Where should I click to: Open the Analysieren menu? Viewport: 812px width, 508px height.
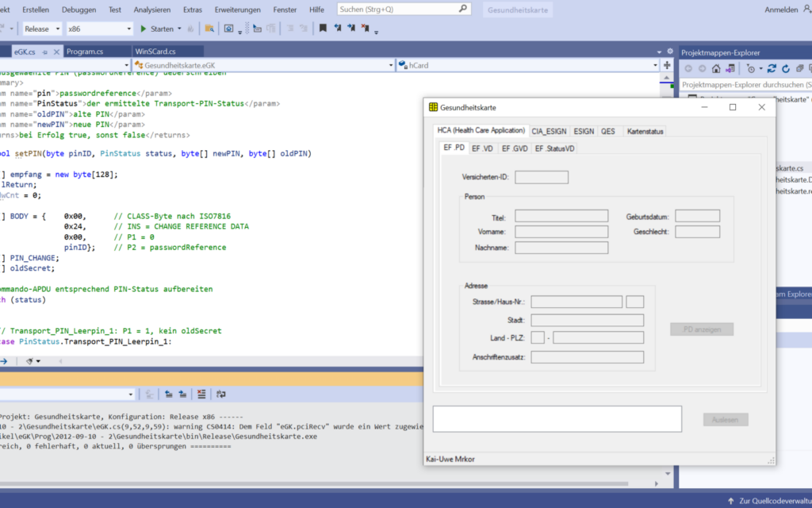pos(152,10)
